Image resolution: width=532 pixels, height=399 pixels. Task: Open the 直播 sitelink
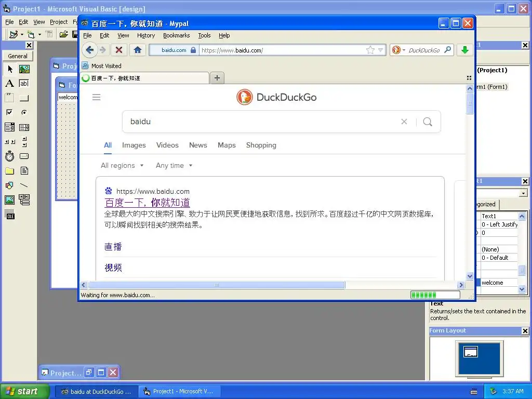(x=113, y=247)
